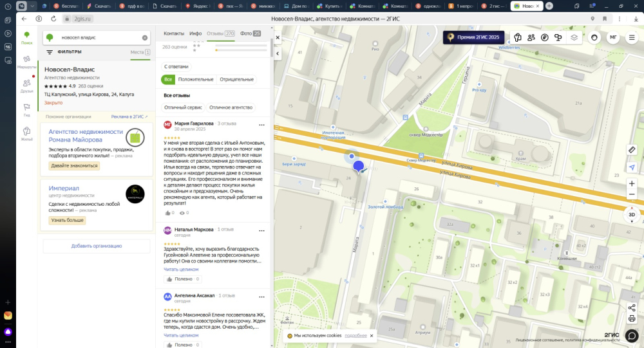Open the three-dots menu on Наталья Маркова review
This screenshot has height=348, width=644.
261,231
